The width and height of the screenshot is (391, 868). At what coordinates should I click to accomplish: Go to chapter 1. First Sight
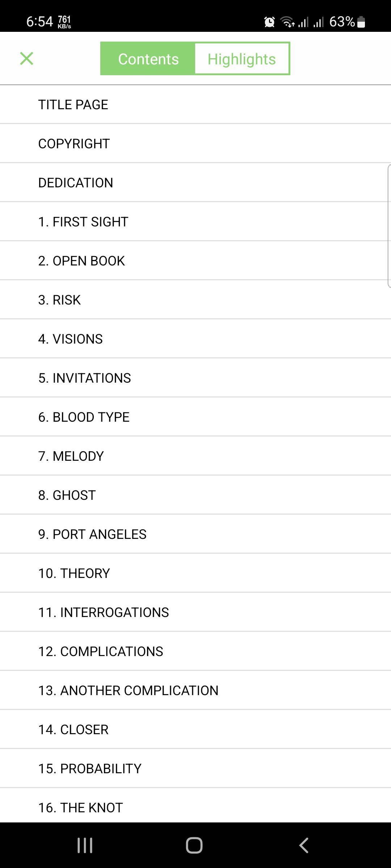195,222
